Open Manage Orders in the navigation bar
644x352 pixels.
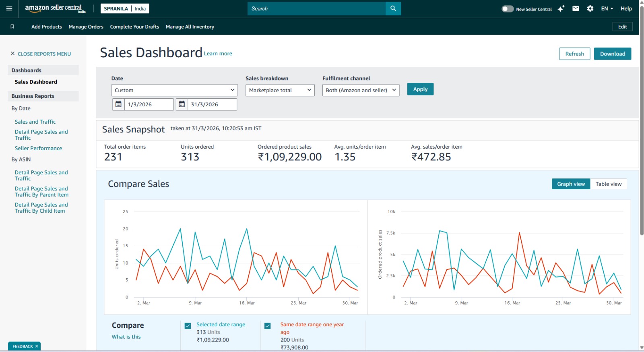(x=86, y=27)
